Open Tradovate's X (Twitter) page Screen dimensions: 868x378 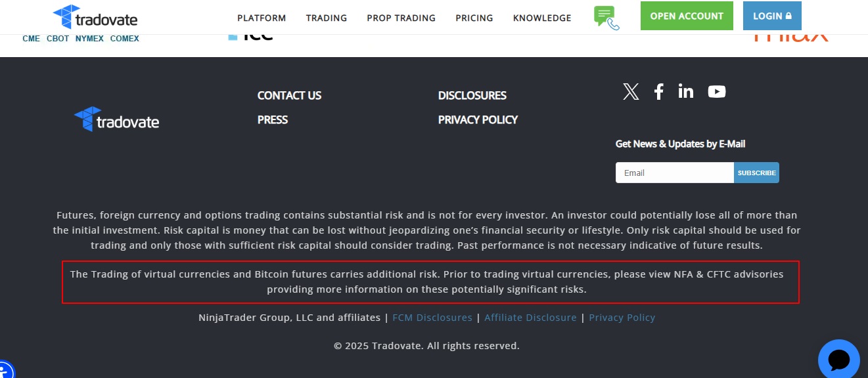pyautogui.click(x=631, y=92)
